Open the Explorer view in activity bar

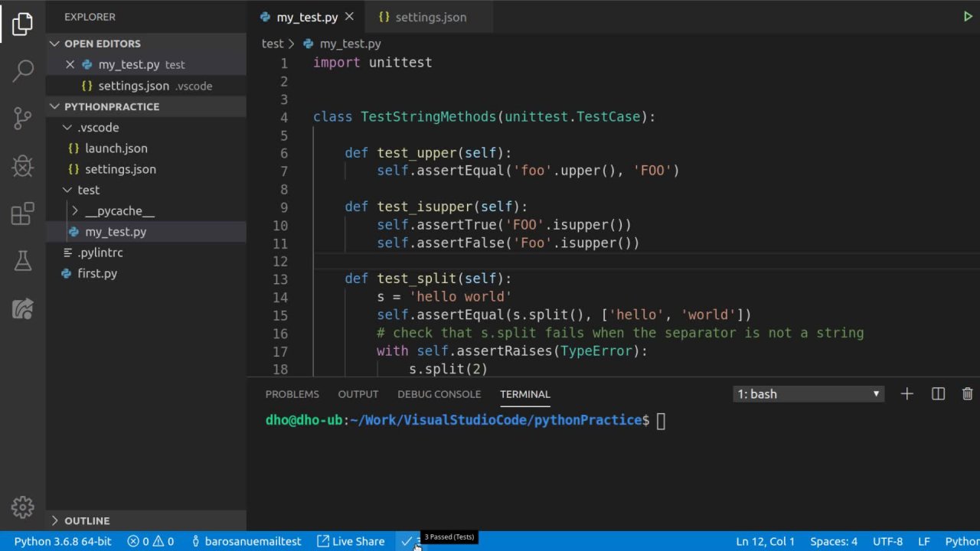tap(23, 24)
